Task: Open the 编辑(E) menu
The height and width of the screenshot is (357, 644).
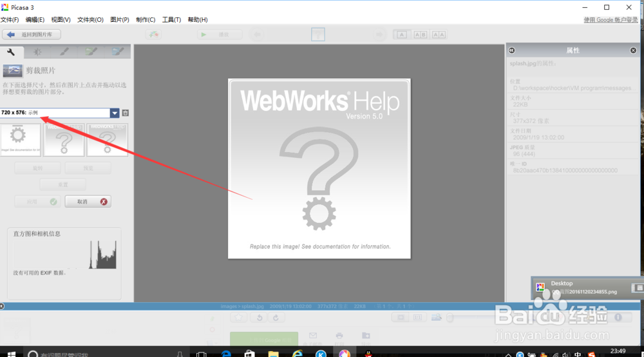Action: coord(35,20)
